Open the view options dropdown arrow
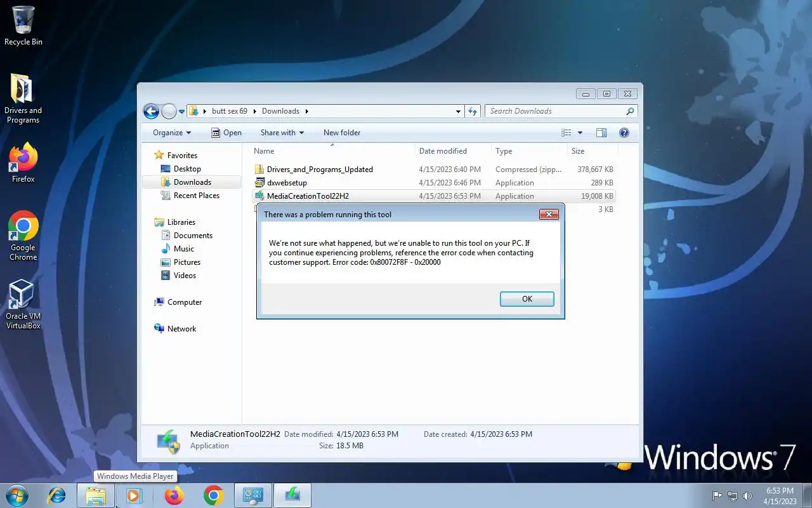 [580, 133]
